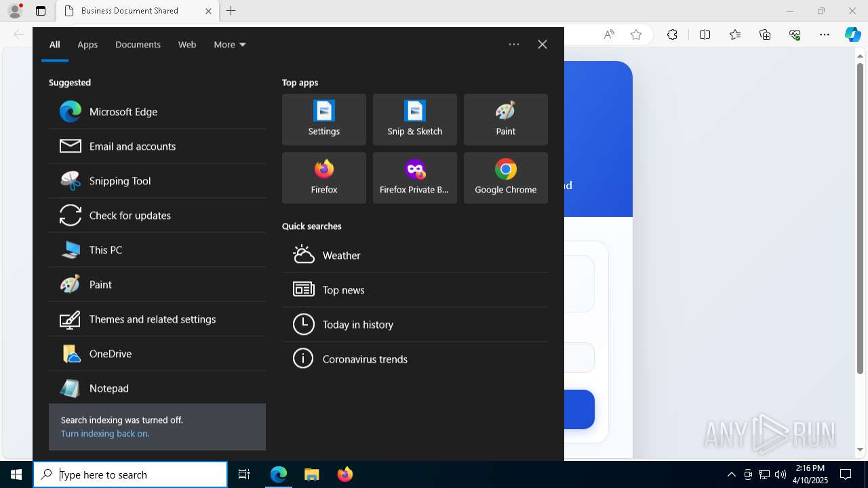The height and width of the screenshot is (488, 868).
Task: Open Settings tile in Top apps
Action: pyautogui.click(x=324, y=119)
